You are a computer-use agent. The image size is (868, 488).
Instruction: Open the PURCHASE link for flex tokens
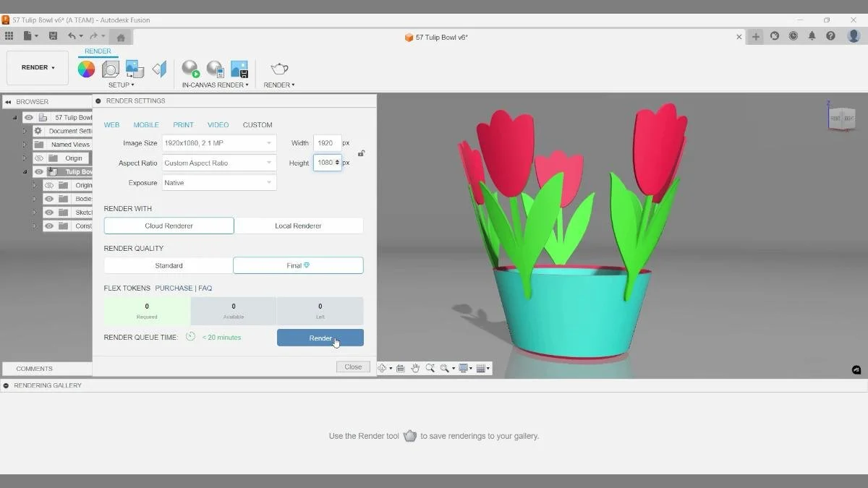174,288
